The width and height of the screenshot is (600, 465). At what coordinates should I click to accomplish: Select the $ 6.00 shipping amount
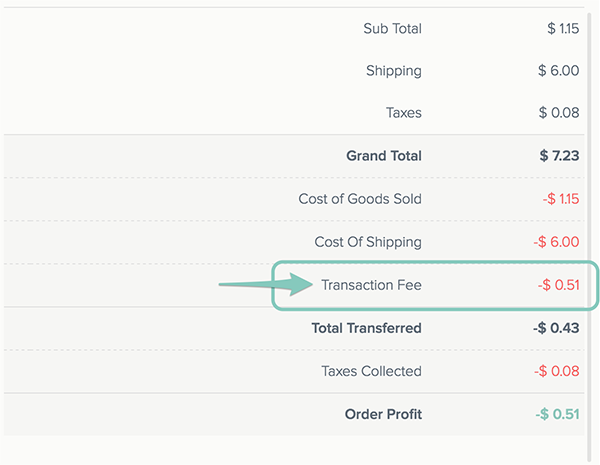pyautogui.click(x=558, y=71)
